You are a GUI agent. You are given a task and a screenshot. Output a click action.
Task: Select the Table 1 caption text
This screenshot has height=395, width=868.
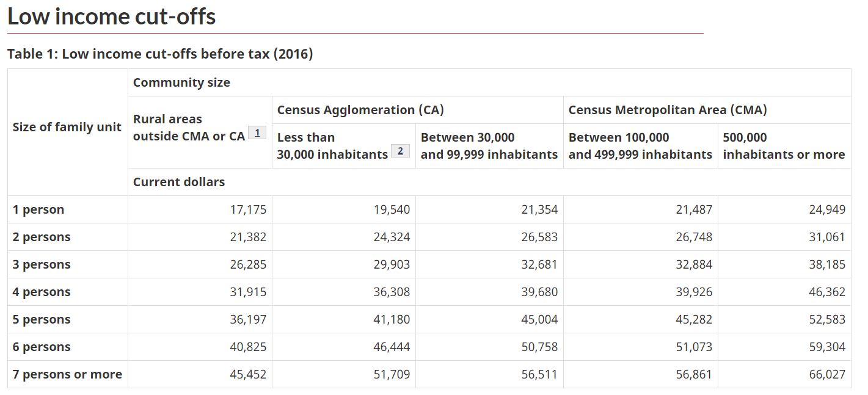click(x=160, y=54)
